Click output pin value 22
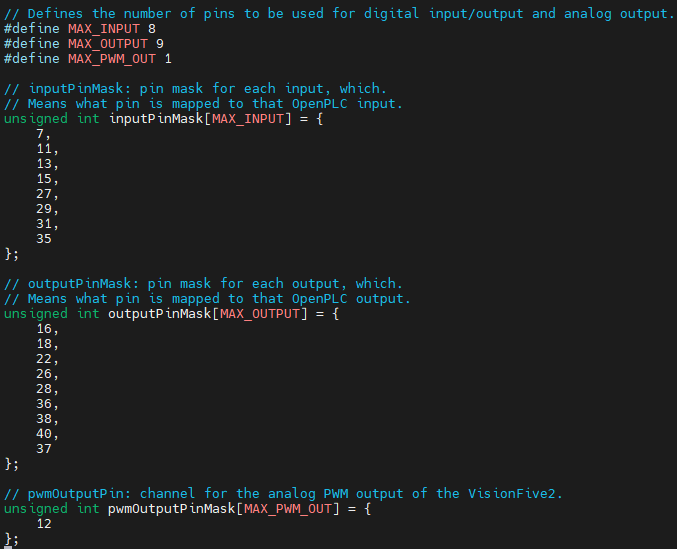This screenshot has height=549, width=677. 44,359
